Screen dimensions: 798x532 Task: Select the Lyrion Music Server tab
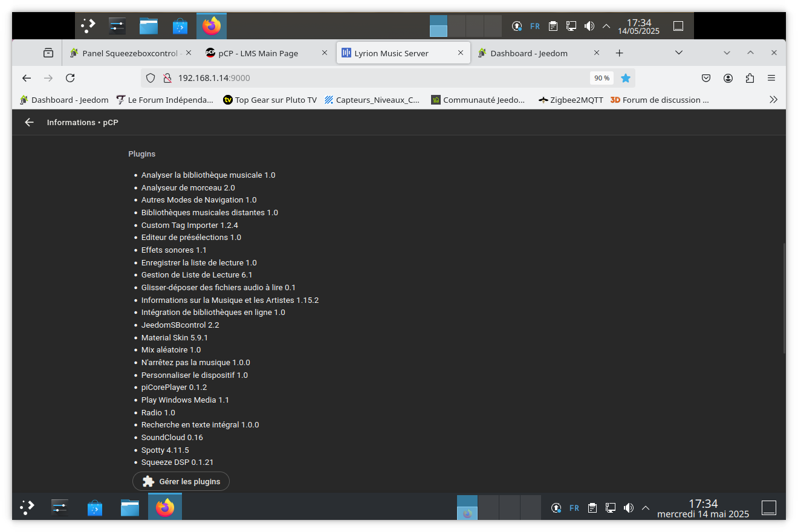pyautogui.click(x=403, y=53)
